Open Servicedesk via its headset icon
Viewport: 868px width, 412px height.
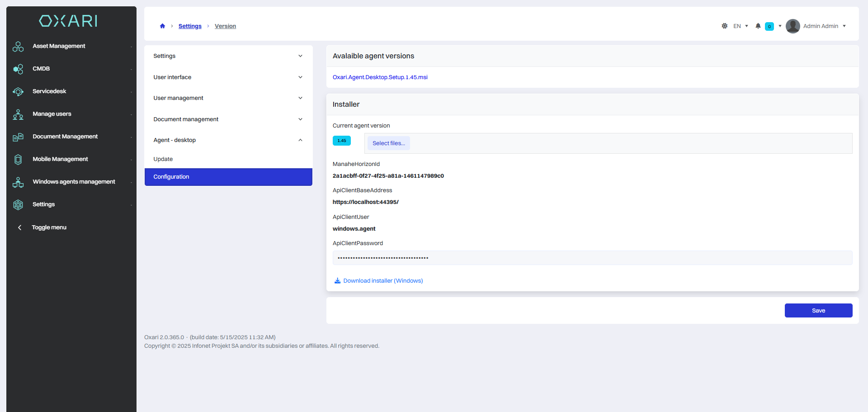click(18, 92)
